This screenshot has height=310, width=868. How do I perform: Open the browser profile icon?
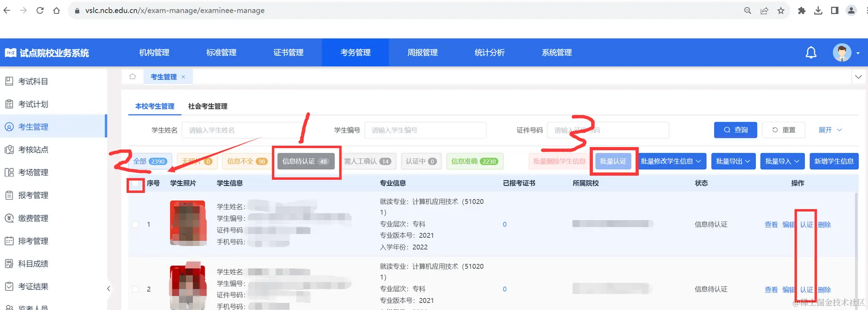point(851,10)
